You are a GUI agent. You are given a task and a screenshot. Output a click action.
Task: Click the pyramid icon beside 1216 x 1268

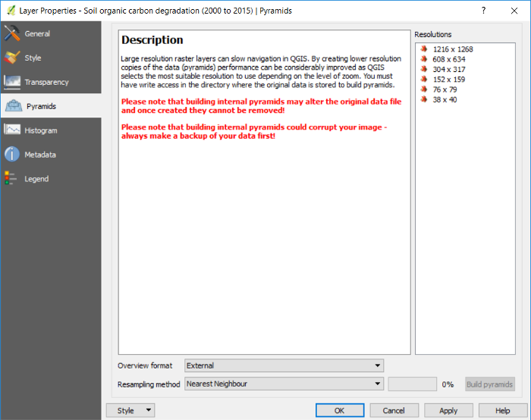click(x=423, y=49)
